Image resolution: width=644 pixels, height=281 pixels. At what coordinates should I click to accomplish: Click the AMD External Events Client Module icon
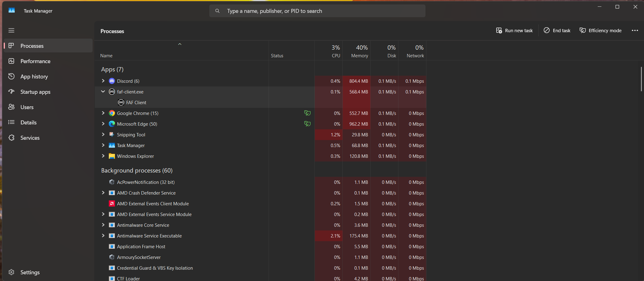[x=112, y=203]
